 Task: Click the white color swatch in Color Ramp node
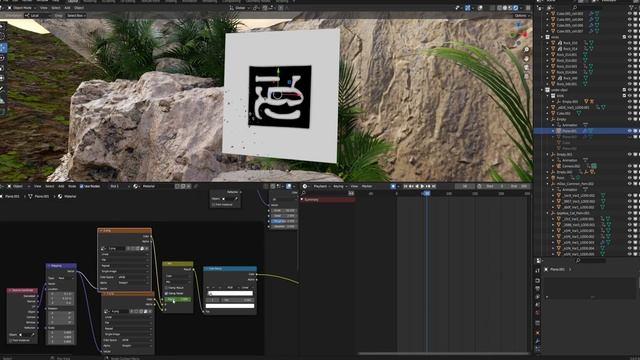[230, 306]
